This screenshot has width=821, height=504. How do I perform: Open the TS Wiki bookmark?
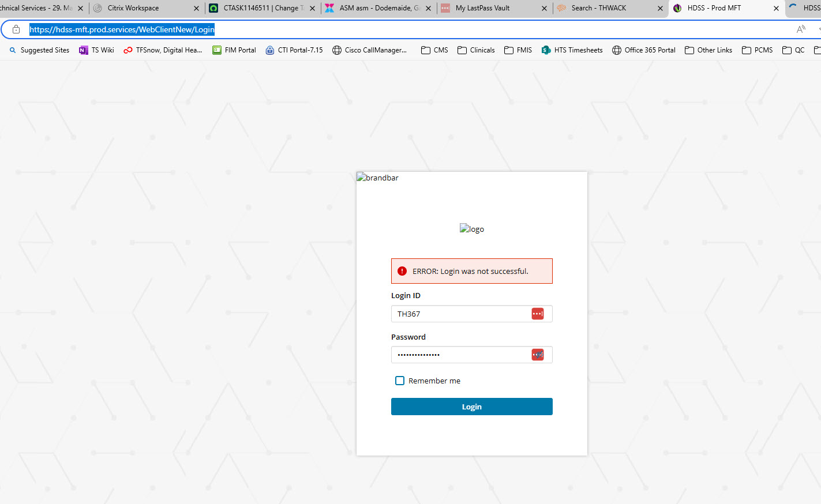(97, 50)
